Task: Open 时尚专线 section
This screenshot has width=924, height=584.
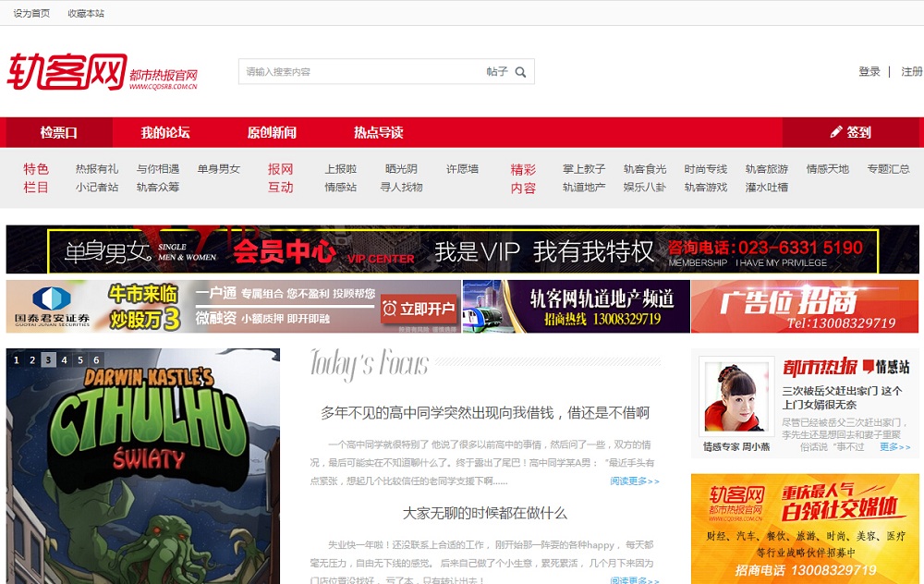Action: point(706,169)
